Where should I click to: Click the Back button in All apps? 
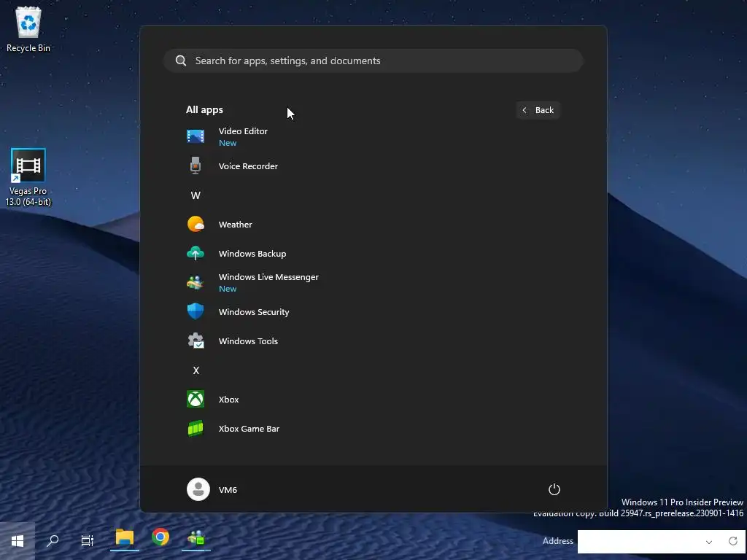click(x=538, y=110)
